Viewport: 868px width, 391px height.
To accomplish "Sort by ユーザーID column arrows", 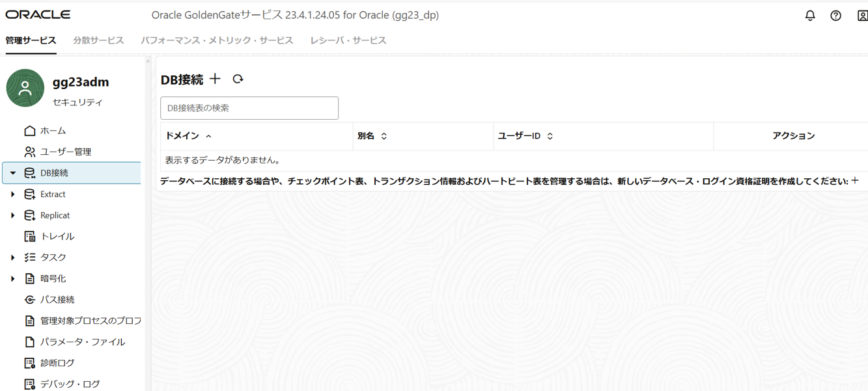I will pos(550,136).
